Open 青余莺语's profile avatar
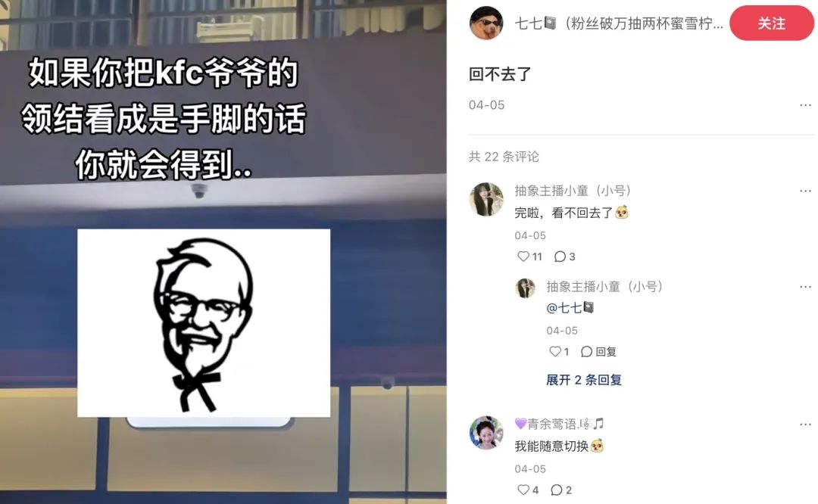The image size is (818, 504). (x=486, y=433)
